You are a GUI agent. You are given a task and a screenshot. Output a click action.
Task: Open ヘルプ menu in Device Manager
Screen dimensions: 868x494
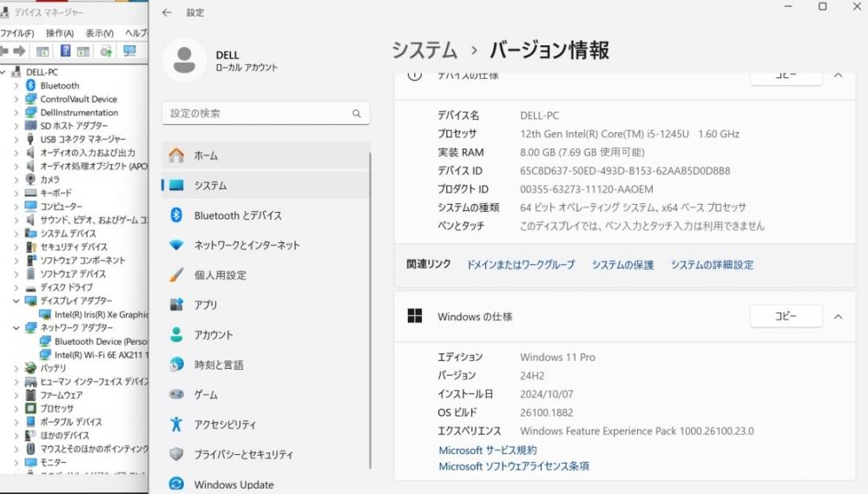(136, 33)
